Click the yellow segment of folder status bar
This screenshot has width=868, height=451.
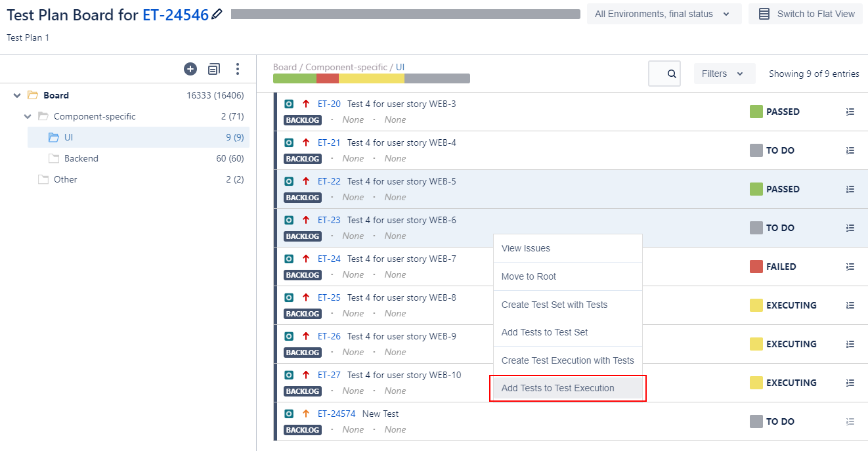pyautogui.click(x=372, y=78)
